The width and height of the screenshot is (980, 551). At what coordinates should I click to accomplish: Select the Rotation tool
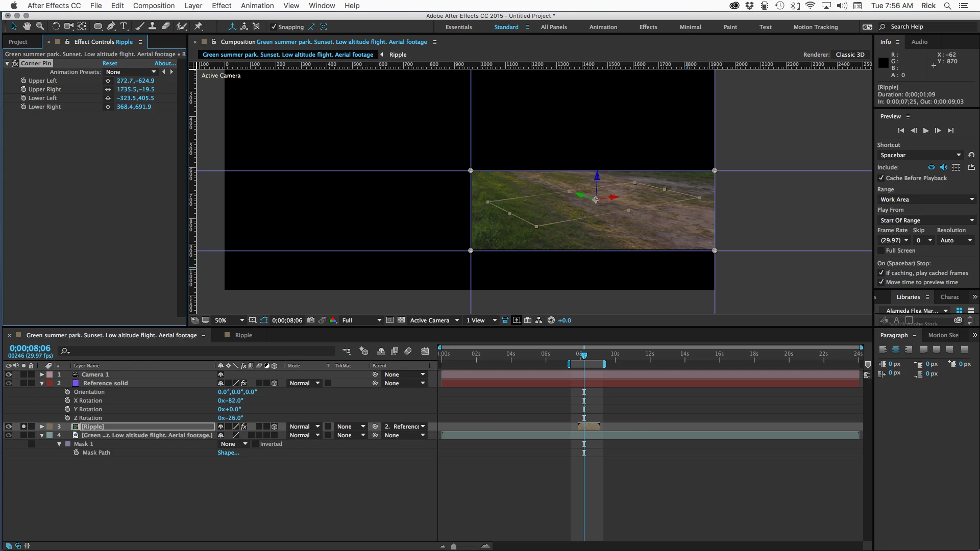pos(56,27)
